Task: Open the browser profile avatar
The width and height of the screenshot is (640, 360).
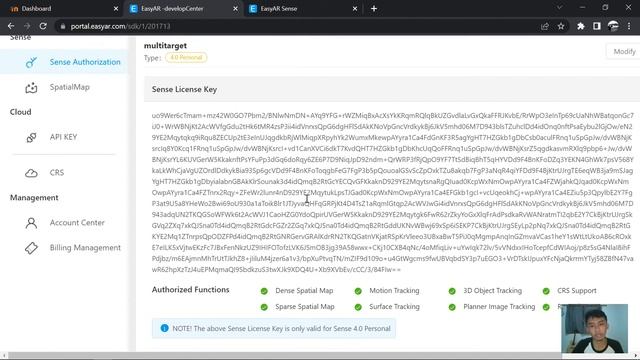Action: [613, 26]
